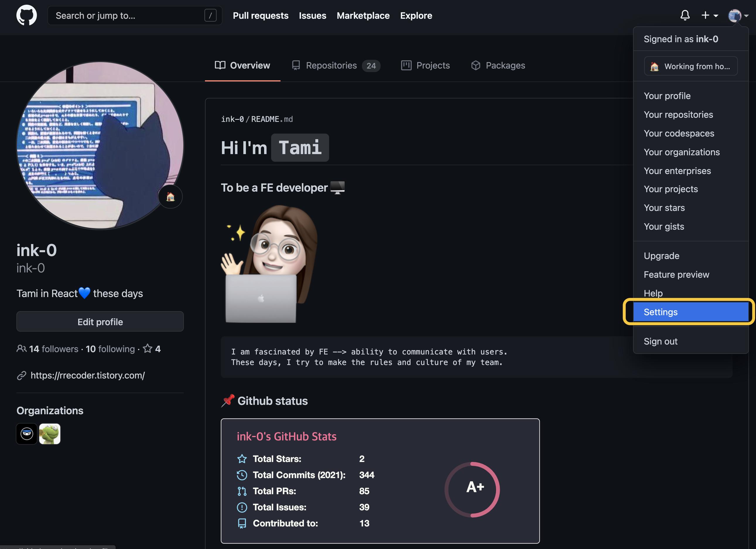The height and width of the screenshot is (549, 756).
Task: Choose Your gists from the menu
Action: tap(664, 226)
